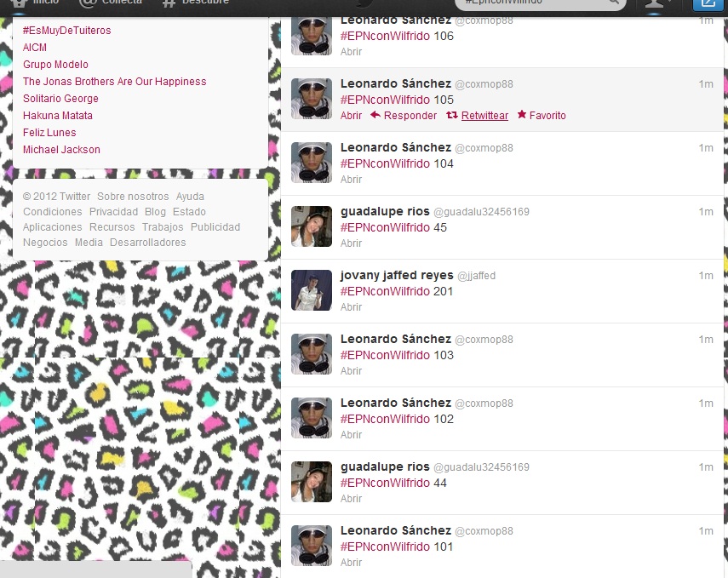The width and height of the screenshot is (728, 578).
Task: Expand tweet 103 with Abrir
Action: 351,371
